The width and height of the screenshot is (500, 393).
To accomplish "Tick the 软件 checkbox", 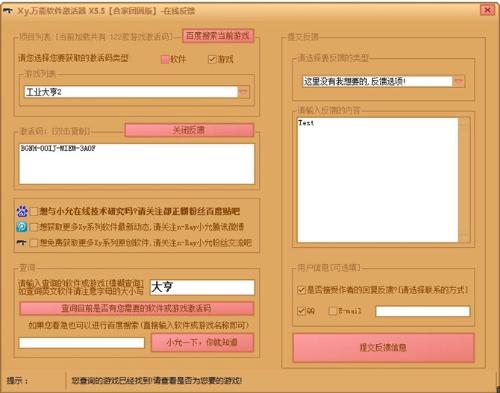I will click(165, 59).
